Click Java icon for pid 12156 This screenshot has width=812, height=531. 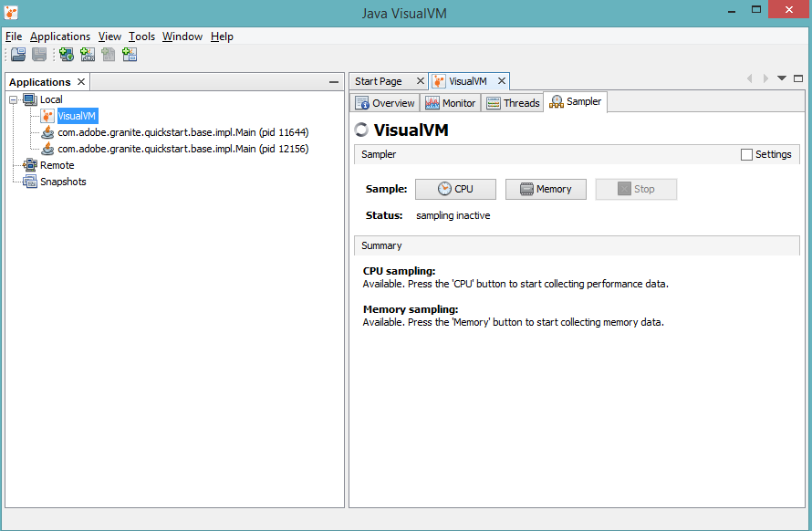coord(47,150)
